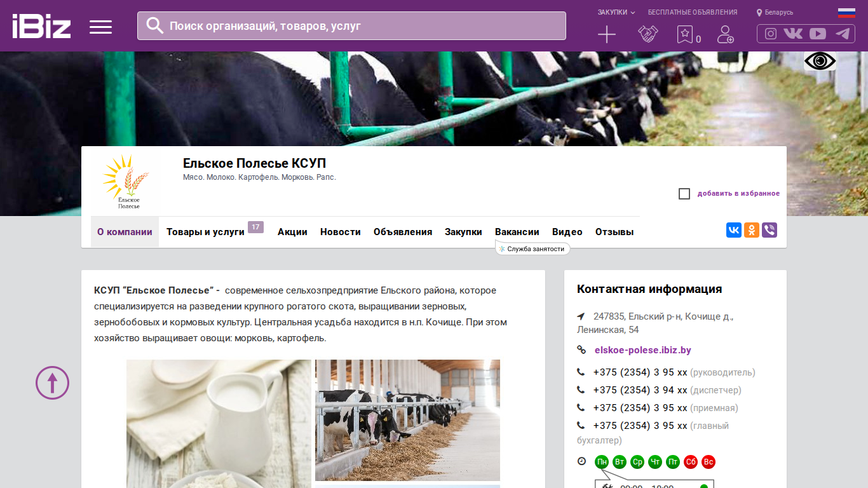This screenshot has height=488, width=868.
Task: Select Sunday Вс schedule day
Action: click(709, 462)
